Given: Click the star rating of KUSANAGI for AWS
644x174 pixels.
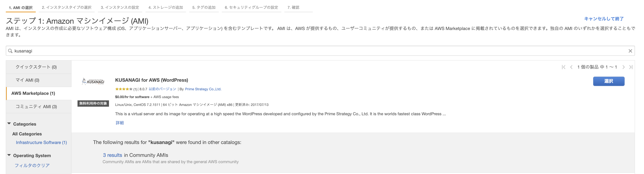Looking at the screenshot, I should tap(123, 89).
